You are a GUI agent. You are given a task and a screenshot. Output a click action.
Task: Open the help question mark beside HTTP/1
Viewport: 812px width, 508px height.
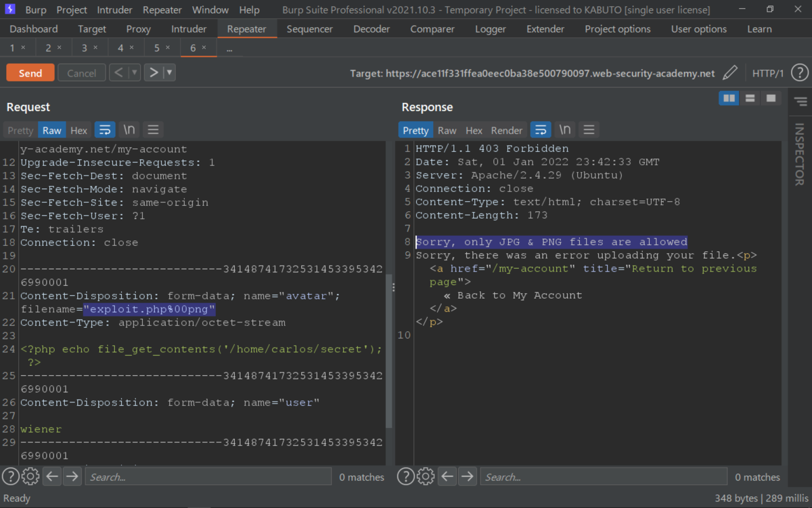click(800, 73)
